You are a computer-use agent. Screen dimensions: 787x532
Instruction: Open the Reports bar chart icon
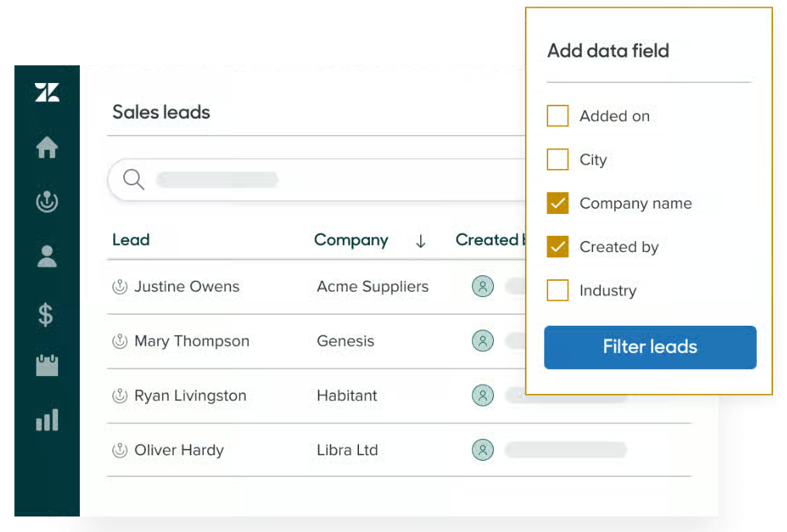coord(47,420)
